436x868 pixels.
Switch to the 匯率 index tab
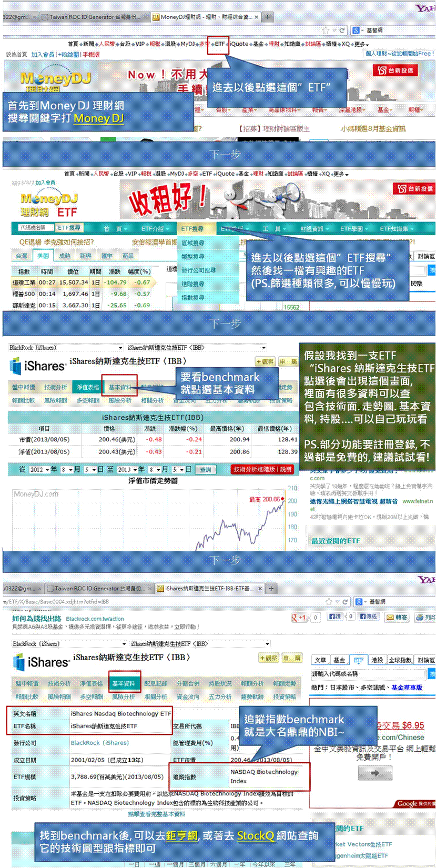coord(107,256)
